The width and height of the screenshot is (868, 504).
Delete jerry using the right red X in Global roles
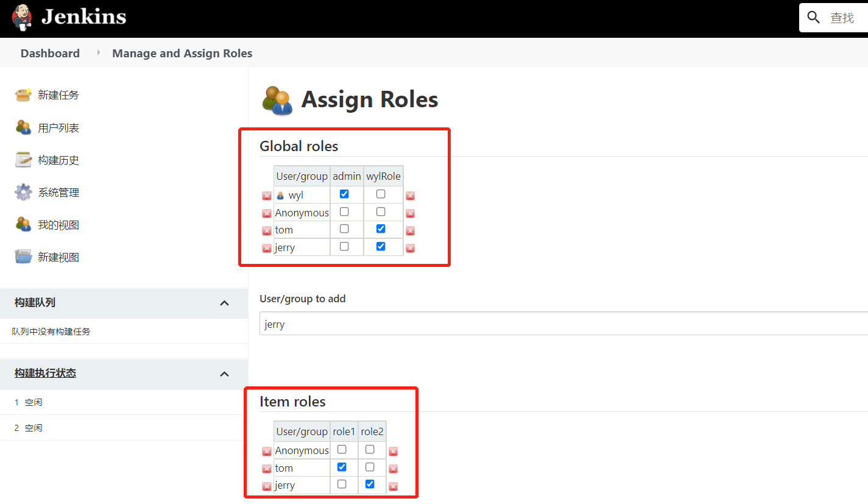pyautogui.click(x=411, y=248)
